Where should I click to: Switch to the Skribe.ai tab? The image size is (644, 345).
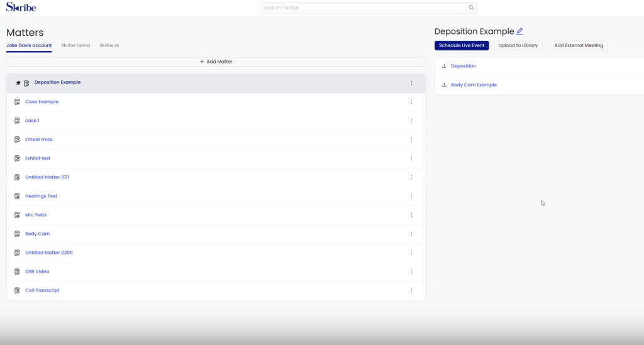pyautogui.click(x=109, y=46)
